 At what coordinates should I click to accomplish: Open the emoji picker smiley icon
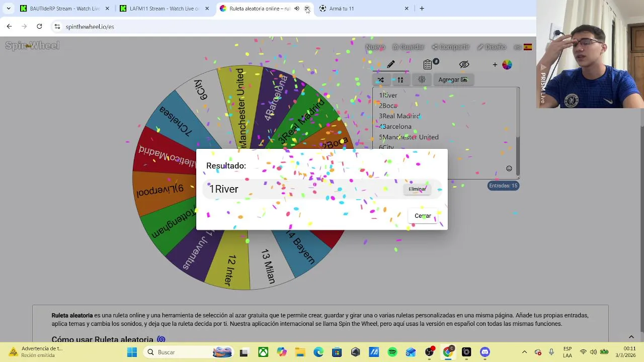509,169
